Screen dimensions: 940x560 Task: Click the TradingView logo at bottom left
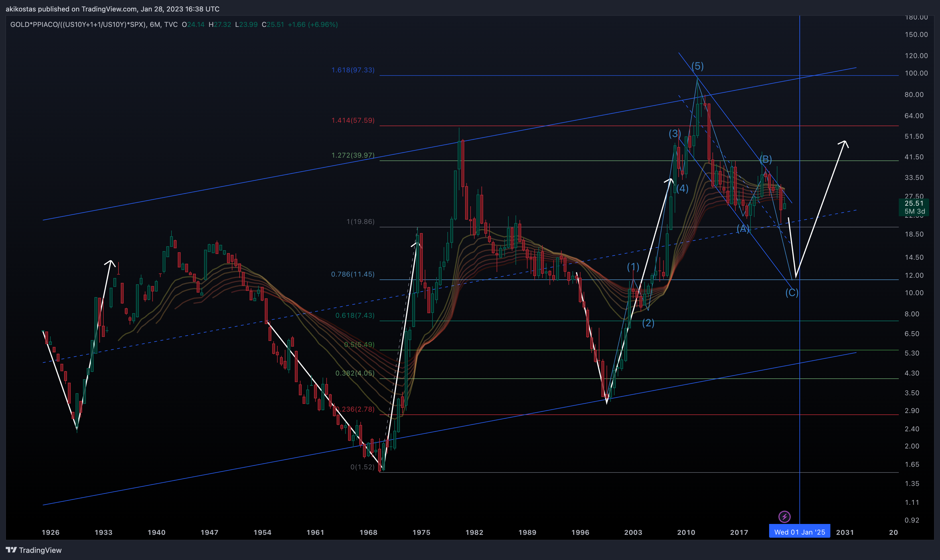33,550
